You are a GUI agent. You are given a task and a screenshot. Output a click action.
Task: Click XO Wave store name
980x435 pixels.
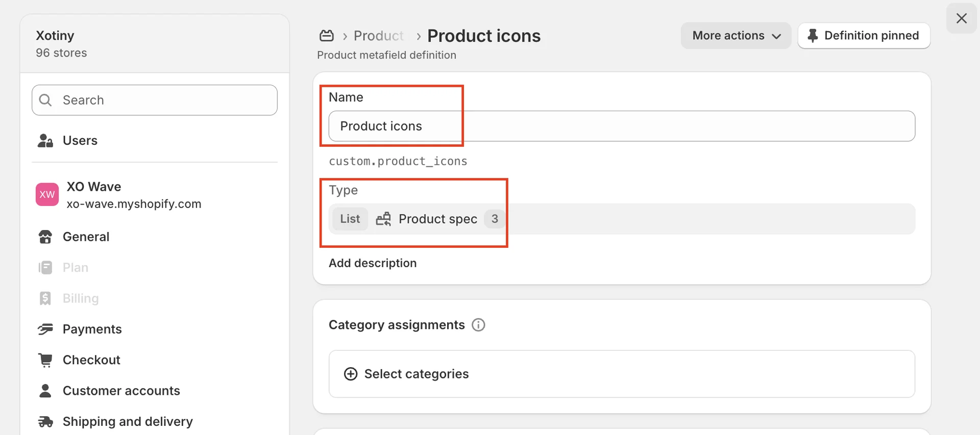coord(94,187)
